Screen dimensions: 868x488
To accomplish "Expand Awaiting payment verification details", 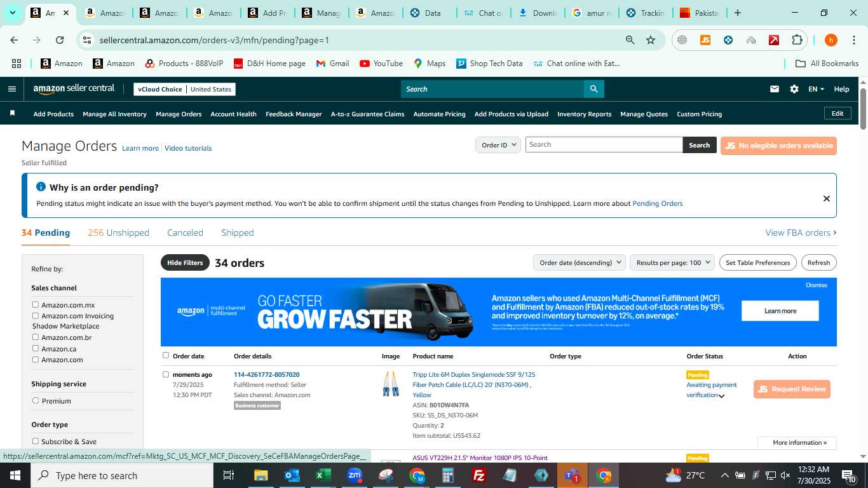I will pos(721,396).
